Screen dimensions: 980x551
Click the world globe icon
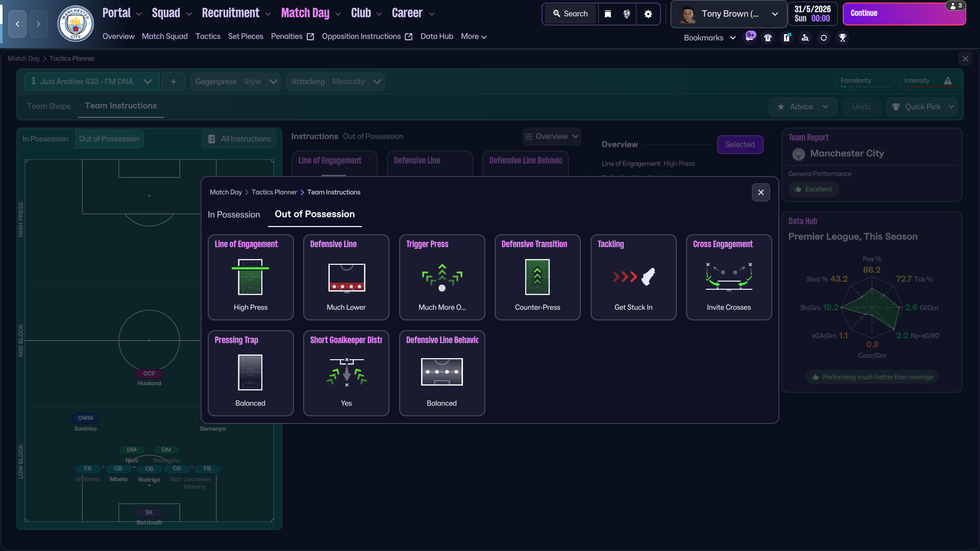pyautogui.click(x=627, y=14)
